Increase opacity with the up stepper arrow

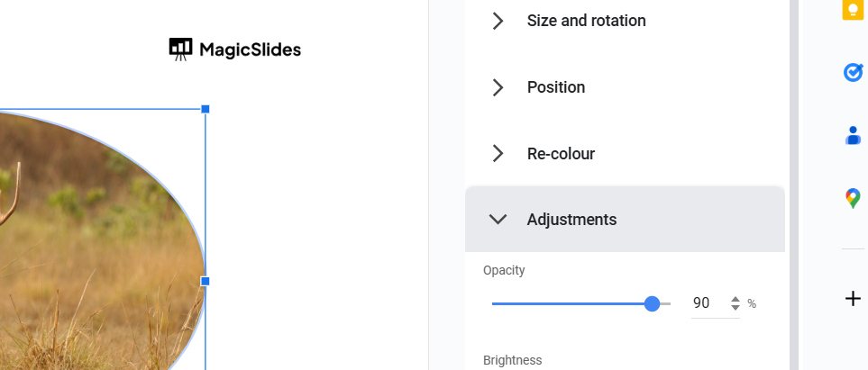736,299
